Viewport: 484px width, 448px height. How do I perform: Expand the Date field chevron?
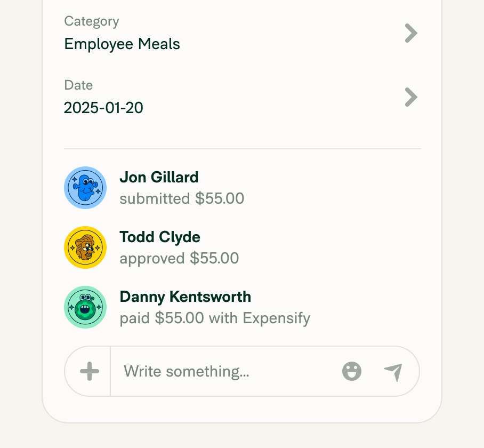click(x=410, y=97)
